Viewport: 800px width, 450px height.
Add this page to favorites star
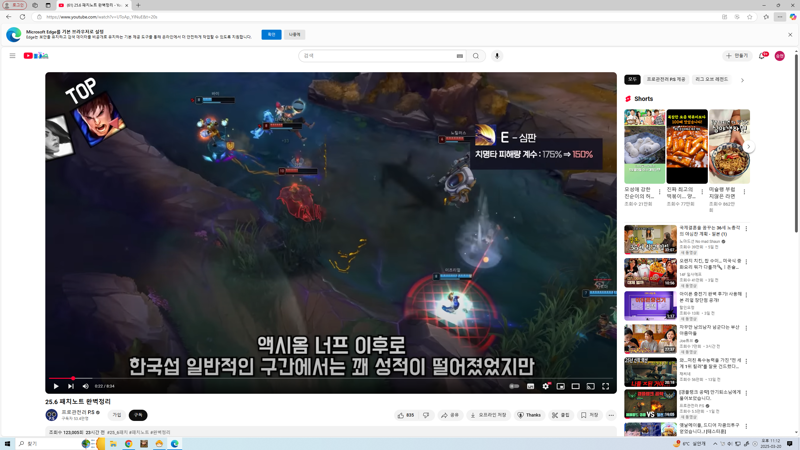coord(749,17)
